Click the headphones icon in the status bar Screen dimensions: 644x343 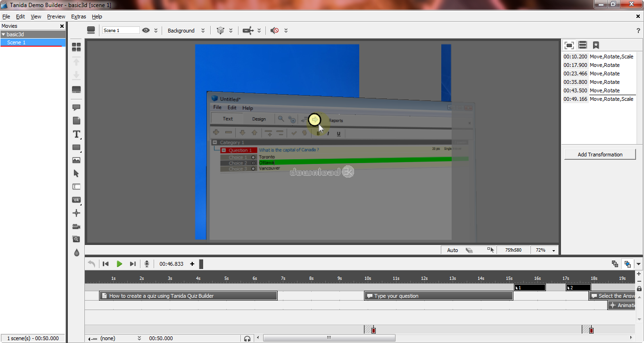tap(247, 338)
